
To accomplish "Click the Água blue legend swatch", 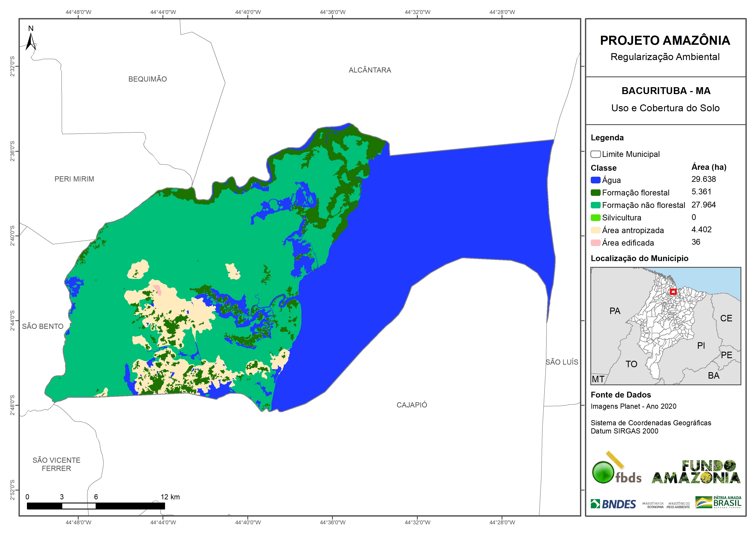I will [595, 180].
